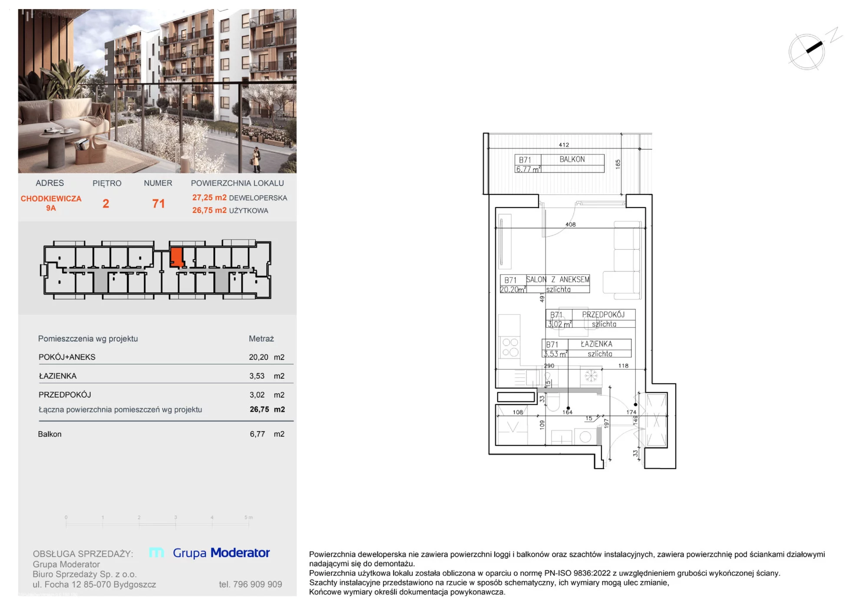Click the SALON Z ANEKSEM label
The height and width of the screenshot is (614, 868).
click(558, 280)
